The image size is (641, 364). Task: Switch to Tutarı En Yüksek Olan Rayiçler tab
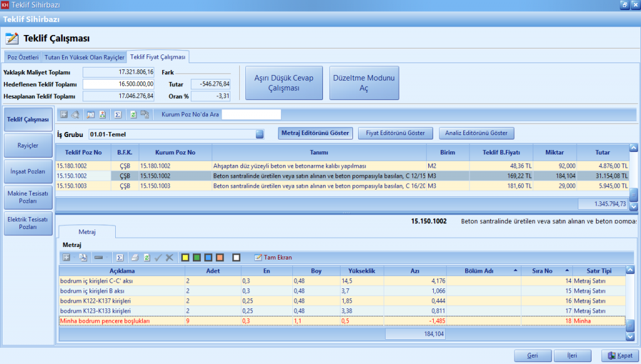click(84, 58)
